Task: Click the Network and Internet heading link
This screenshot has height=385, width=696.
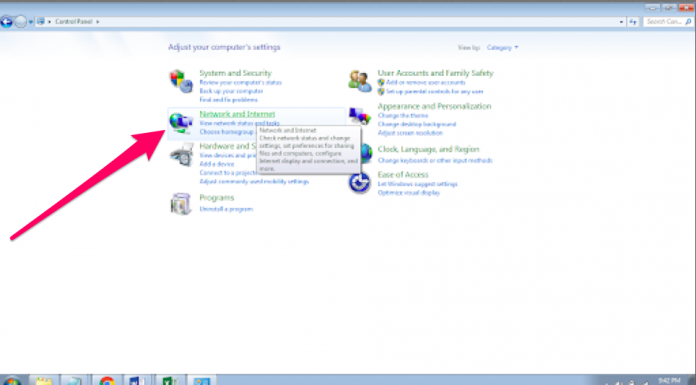Action: 237,114
